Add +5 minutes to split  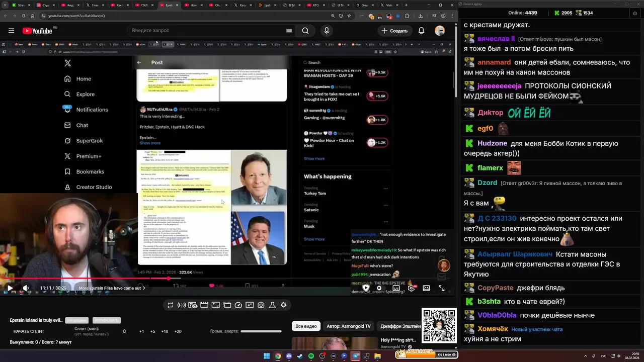(x=152, y=331)
